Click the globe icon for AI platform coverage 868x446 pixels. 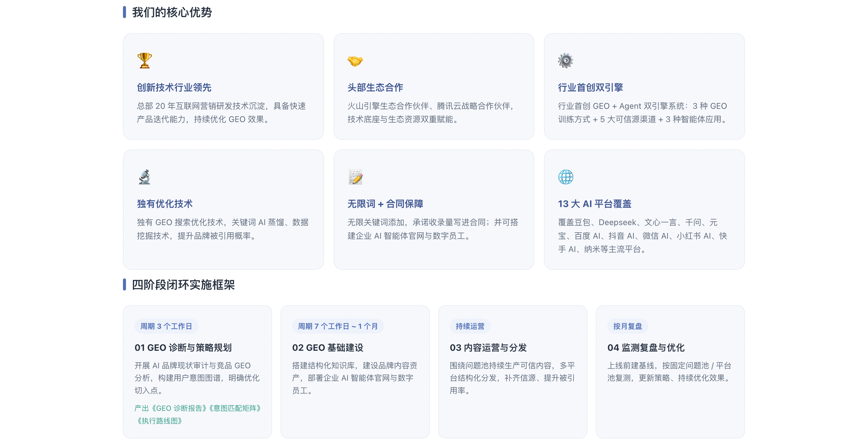pos(565,177)
